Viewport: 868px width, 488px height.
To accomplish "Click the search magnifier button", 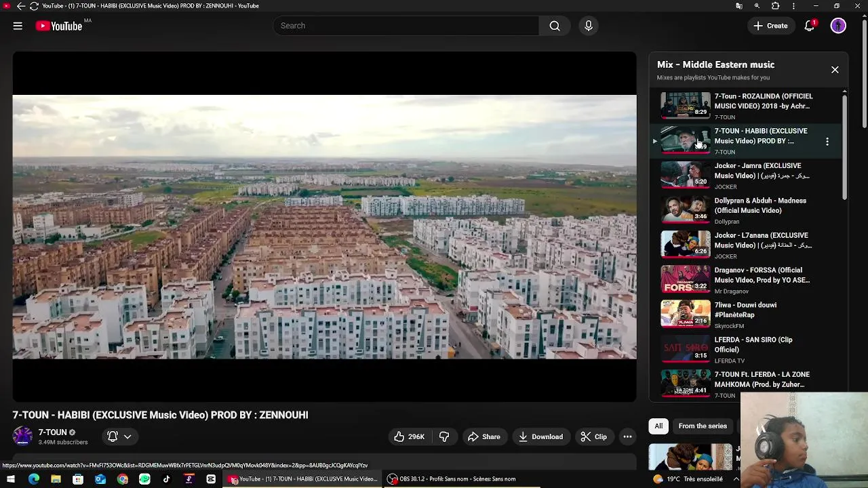I will click(555, 26).
